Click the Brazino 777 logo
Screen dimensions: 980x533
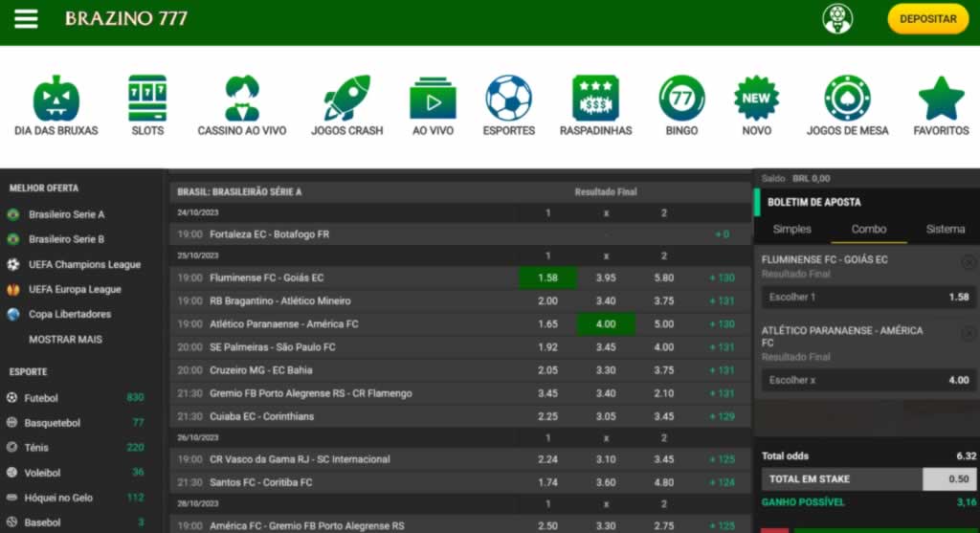(126, 19)
